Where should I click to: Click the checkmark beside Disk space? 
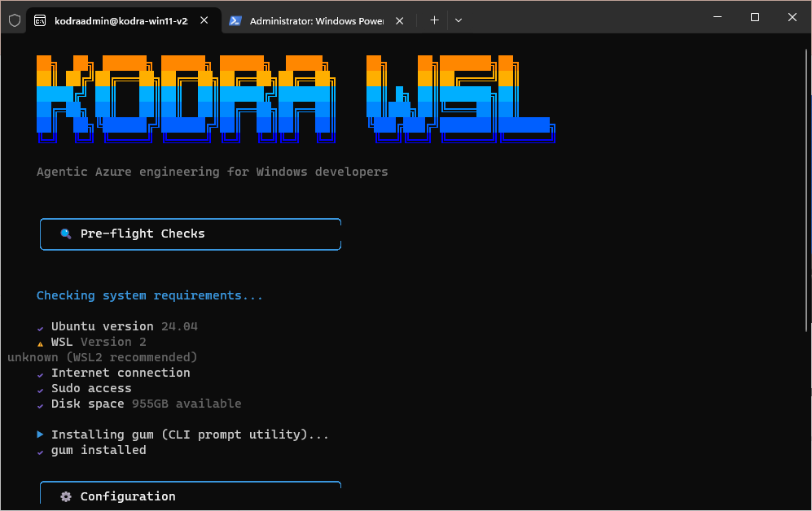pos(40,404)
